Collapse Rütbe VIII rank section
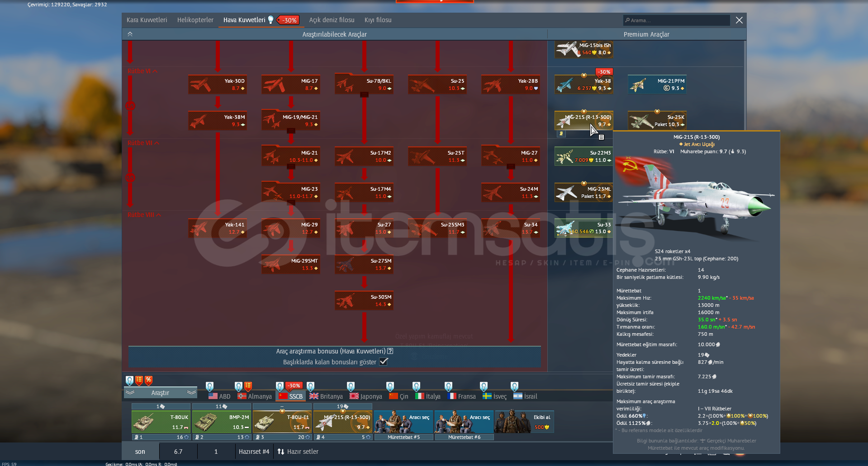868x466 pixels. (x=144, y=215)
